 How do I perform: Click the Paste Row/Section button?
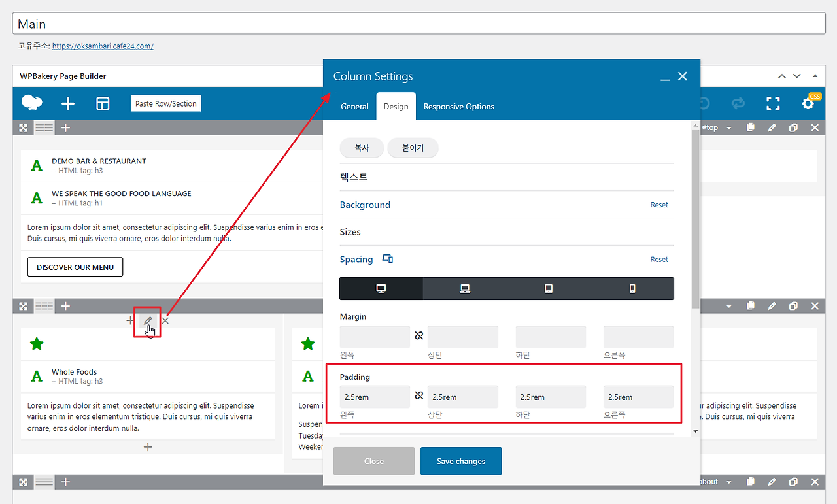coord(166,103)
